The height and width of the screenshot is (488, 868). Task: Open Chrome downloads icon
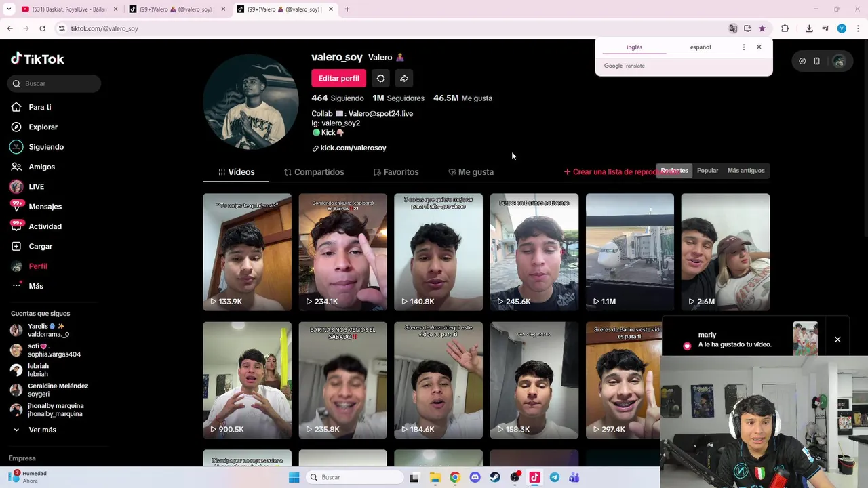[x=809, y=28]
